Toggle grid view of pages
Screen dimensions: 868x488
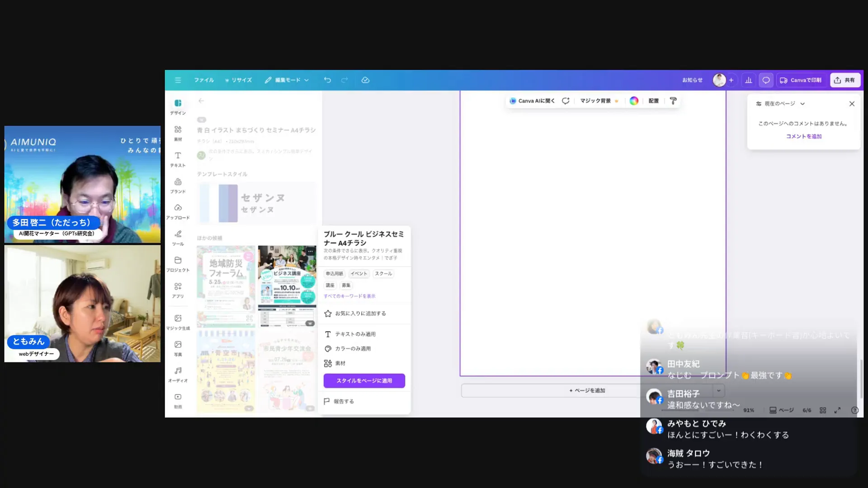(x=823, y=410)
